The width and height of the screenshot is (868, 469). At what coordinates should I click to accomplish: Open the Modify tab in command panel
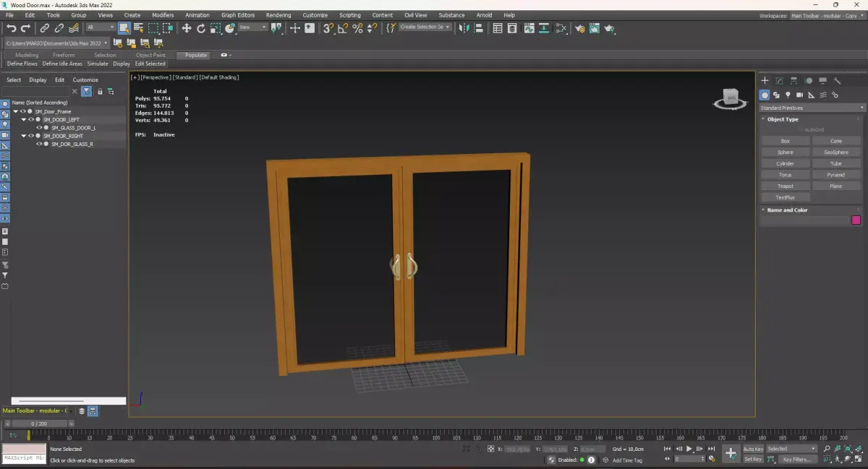click(x=779, y=81)
